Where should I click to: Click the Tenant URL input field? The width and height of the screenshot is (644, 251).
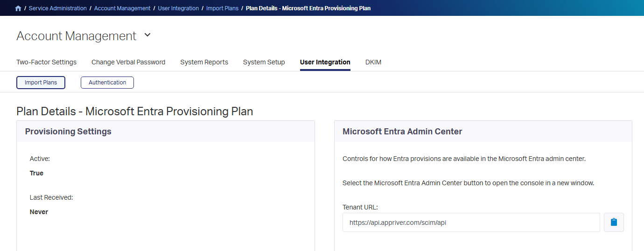pos(471,223)
